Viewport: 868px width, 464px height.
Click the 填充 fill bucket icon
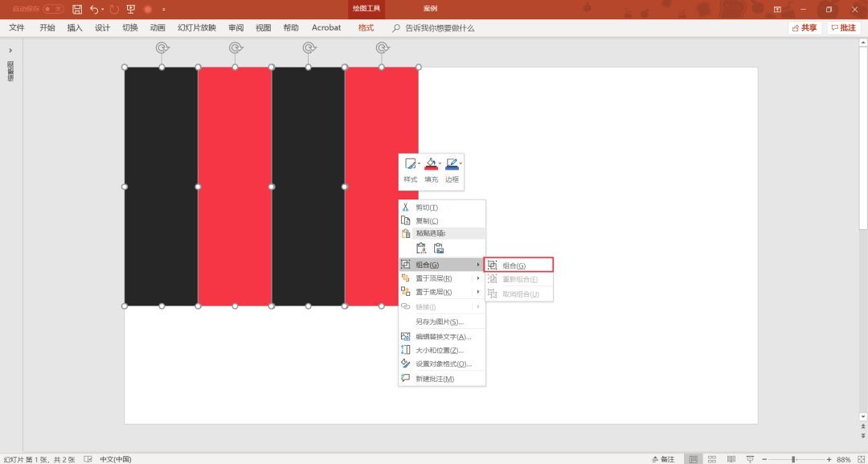[431, 164]
